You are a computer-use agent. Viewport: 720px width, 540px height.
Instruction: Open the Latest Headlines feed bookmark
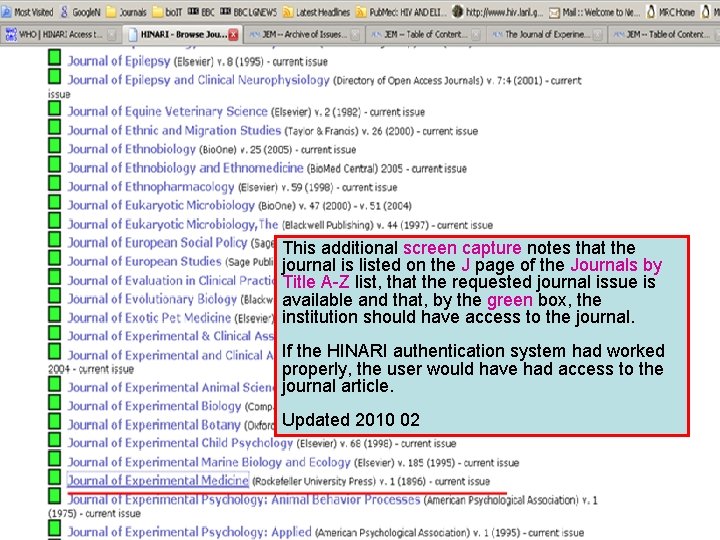click(316, 12)
